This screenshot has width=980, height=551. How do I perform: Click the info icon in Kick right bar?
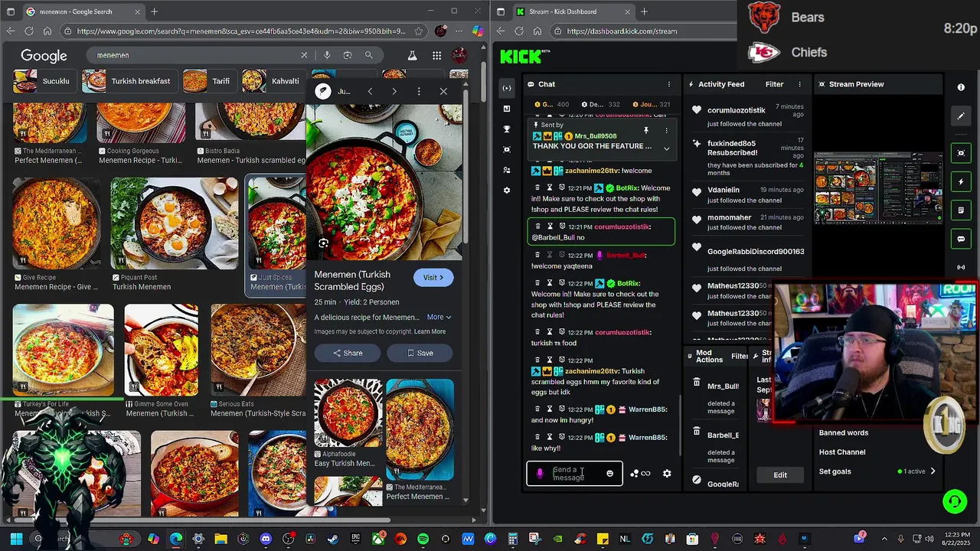[961, 87]
